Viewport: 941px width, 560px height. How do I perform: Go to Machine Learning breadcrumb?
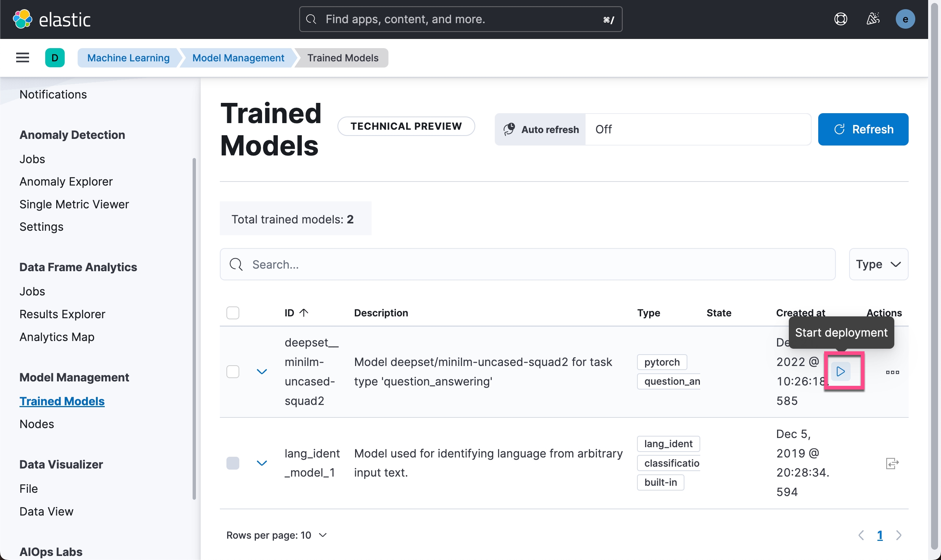(x=128, y=58)
